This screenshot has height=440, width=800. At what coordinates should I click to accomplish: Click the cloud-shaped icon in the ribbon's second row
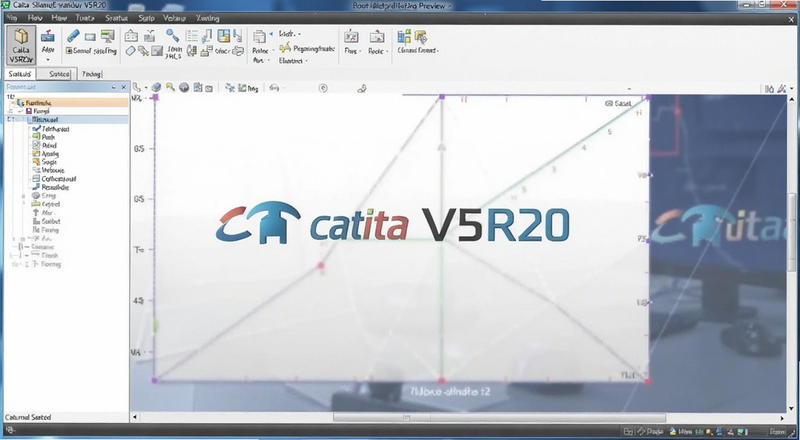pos(238,51)
